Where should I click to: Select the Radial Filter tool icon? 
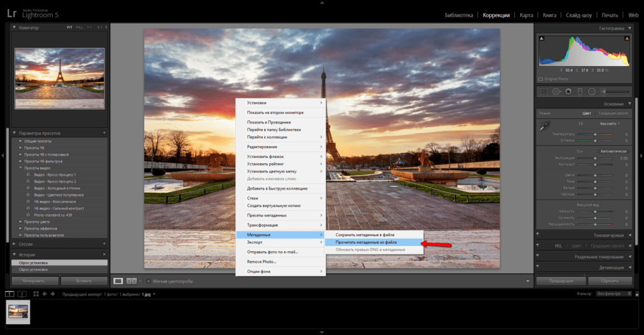coord(592,92)
